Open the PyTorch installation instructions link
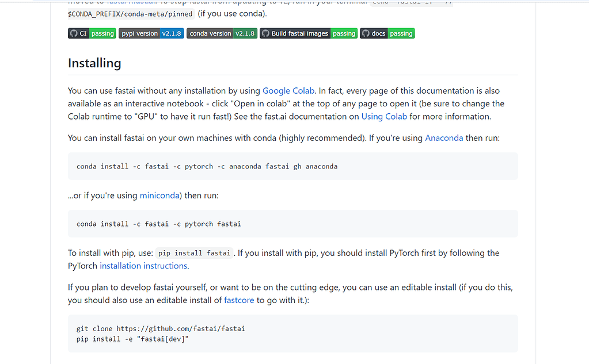Screen dimensions: 589x364 tap(143, 266)
